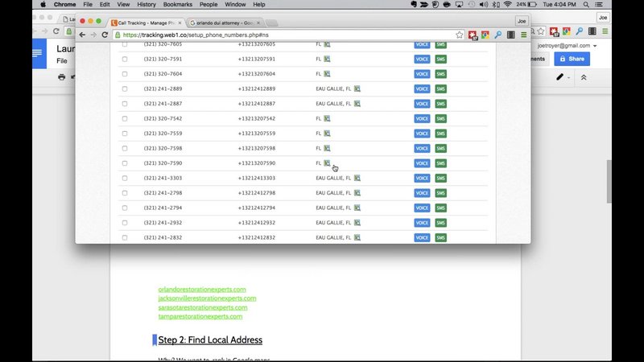Click the Bluetooth icon in the menu bar
This screenshot has height=362, width=644.
(496, 5)
